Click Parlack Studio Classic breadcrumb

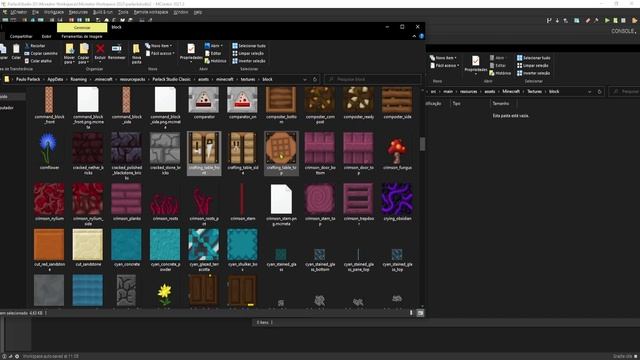tap(171, 79)
